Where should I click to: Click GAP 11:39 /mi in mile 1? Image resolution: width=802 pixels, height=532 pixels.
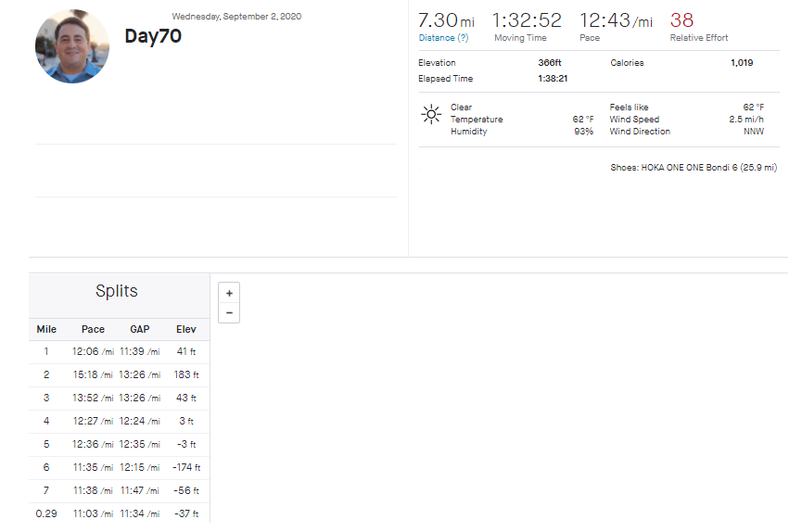140,352
